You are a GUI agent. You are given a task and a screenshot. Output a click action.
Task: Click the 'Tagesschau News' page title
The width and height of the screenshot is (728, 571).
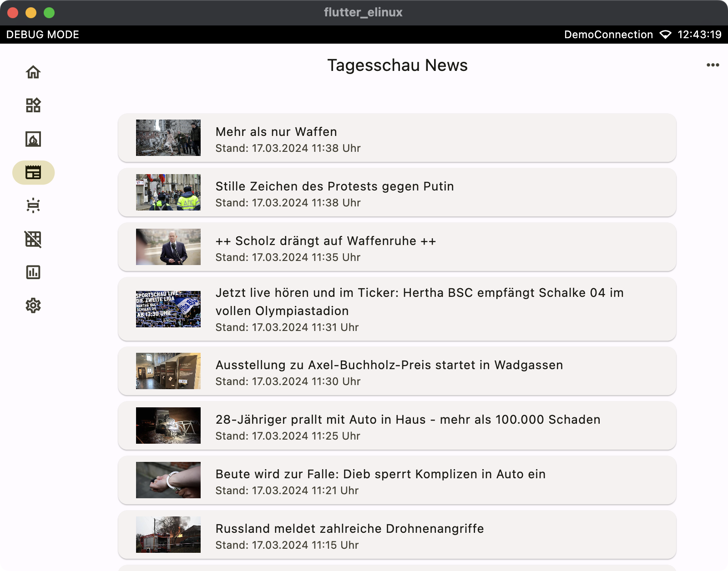(x=397, y=65)
